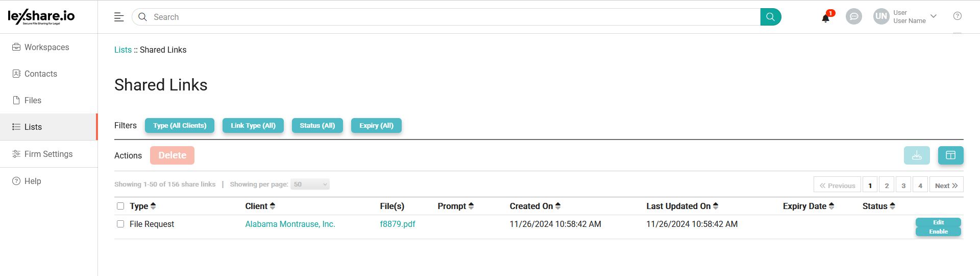Expand the user account chevron
980x276 pixels.
click(934, 16)
